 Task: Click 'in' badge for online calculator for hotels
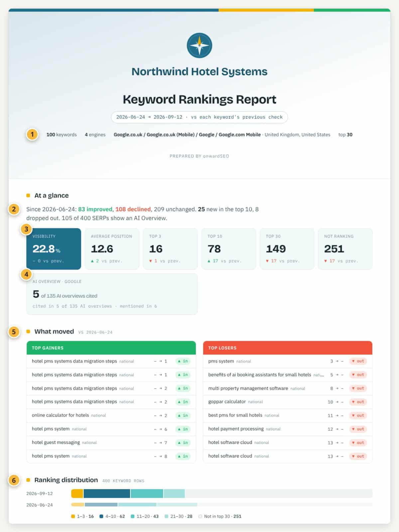pyautogui.click(x=183, y=415)
